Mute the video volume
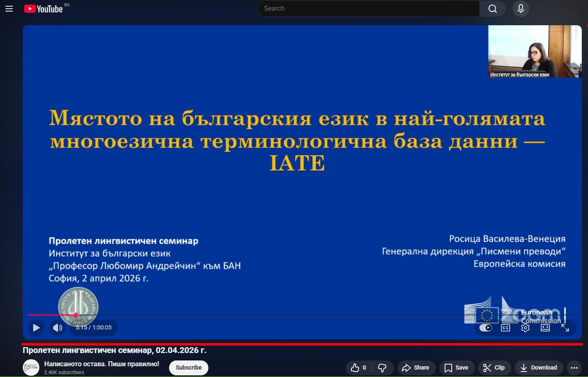 pyautogui.click(x=58, y=328)
